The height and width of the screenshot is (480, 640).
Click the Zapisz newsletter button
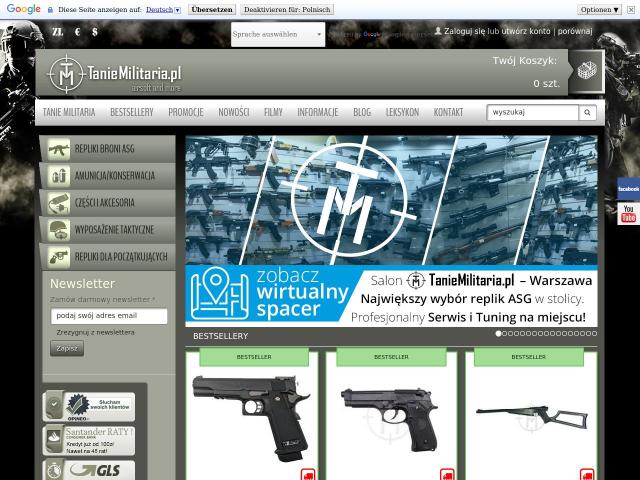tap(67, 349)
